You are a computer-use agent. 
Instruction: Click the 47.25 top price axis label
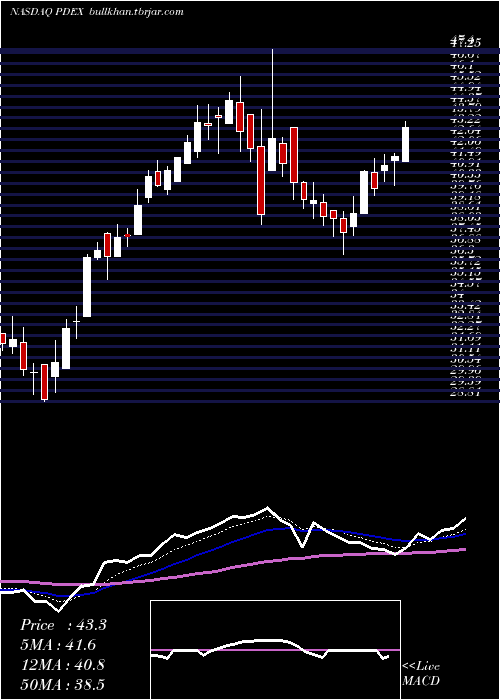coord(465,42)
